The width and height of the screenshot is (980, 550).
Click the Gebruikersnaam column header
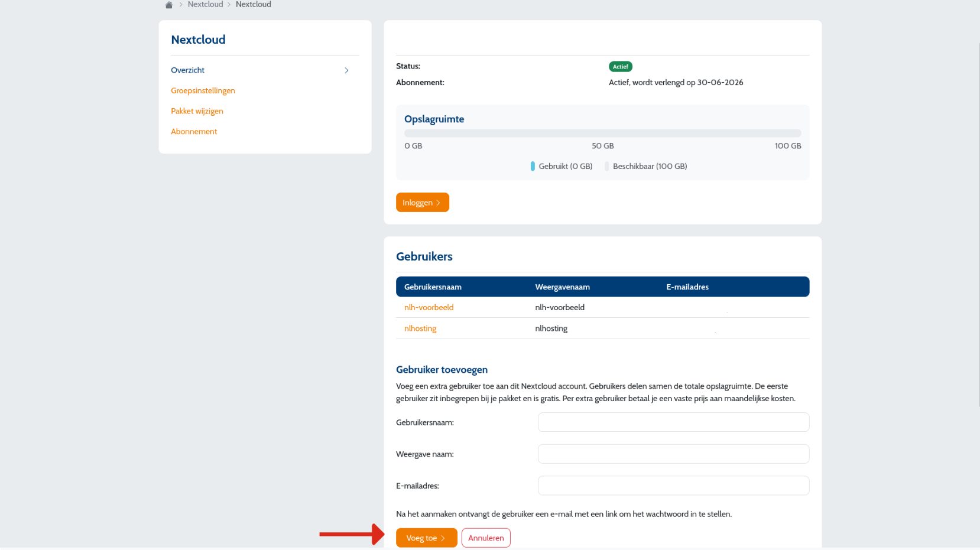click(433, 287)
